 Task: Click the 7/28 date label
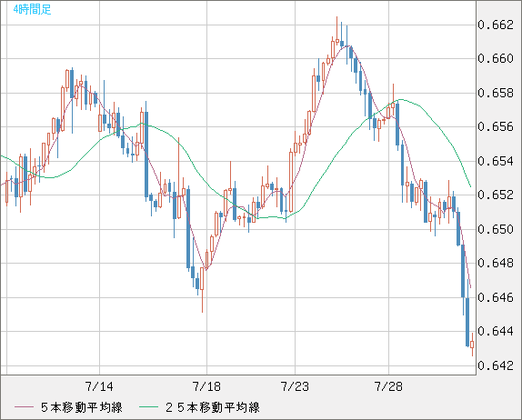pos(388,386)
